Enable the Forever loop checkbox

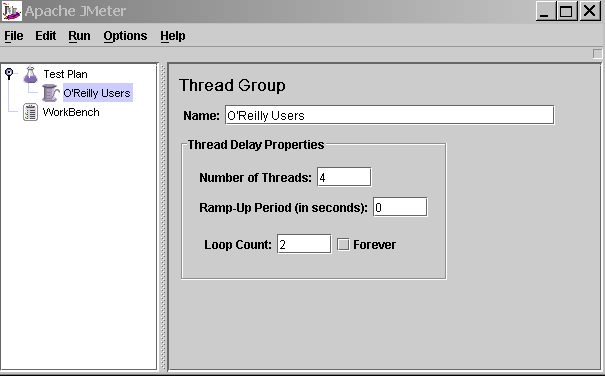tap(343, 244)
